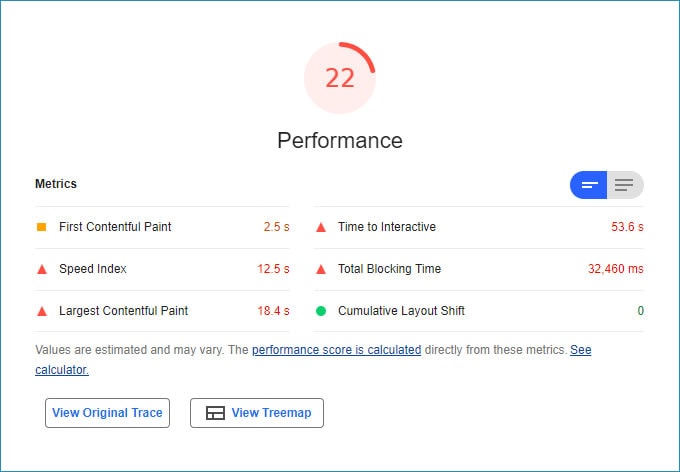Click the red triangle beside Time to Interactive

coord(321,227)
